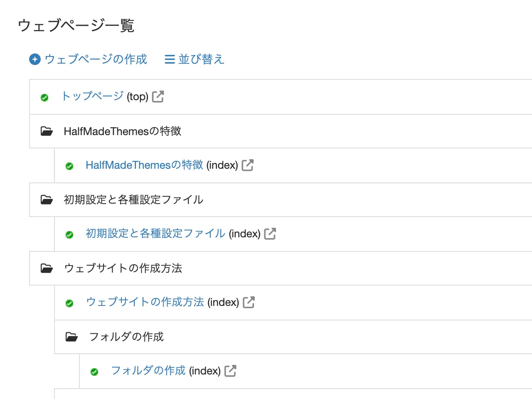Click the sort icon beside 並び替え
This screenshot has height=399, width=532.
coord(170,59)
